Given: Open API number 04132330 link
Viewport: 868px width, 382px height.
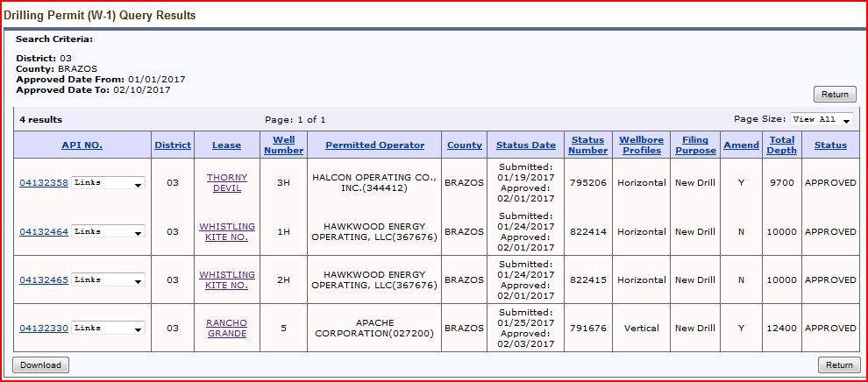Looking at the screenshot, I should click(x=44, y=328).
